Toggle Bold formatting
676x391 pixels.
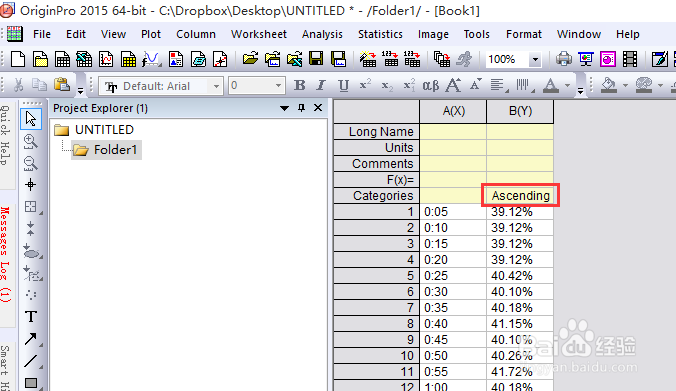(x=299, y=85)
